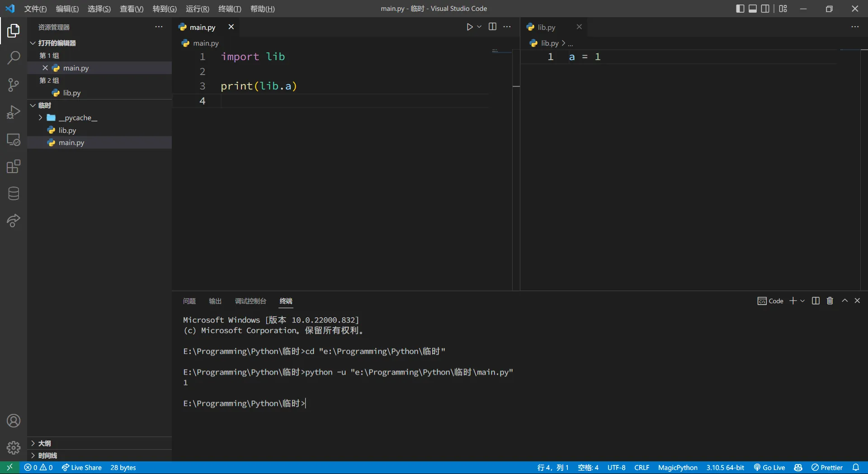Open the Source Control view
868x474 pixels.
point(14,85)
